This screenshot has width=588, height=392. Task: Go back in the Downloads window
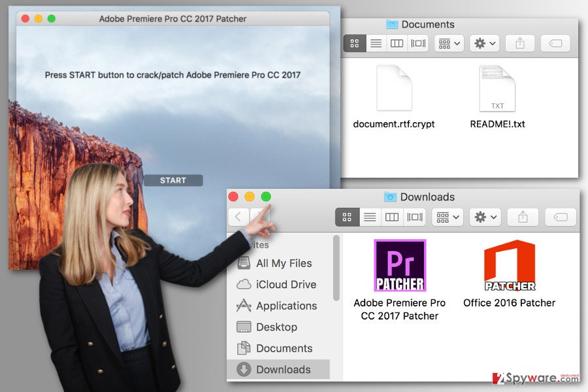(x=238, y=217)
